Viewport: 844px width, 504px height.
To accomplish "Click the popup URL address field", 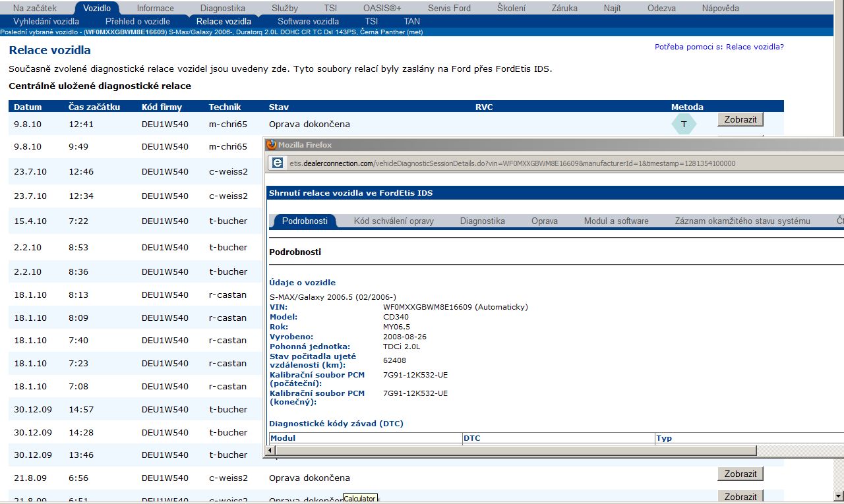I will point(527,163).
